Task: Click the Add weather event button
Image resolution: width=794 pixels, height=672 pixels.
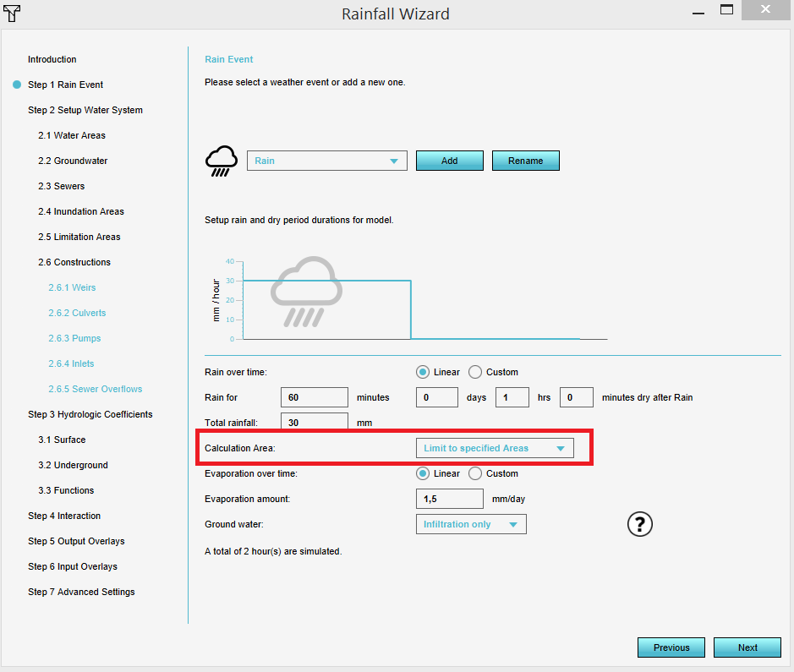Action: (449, 161)
